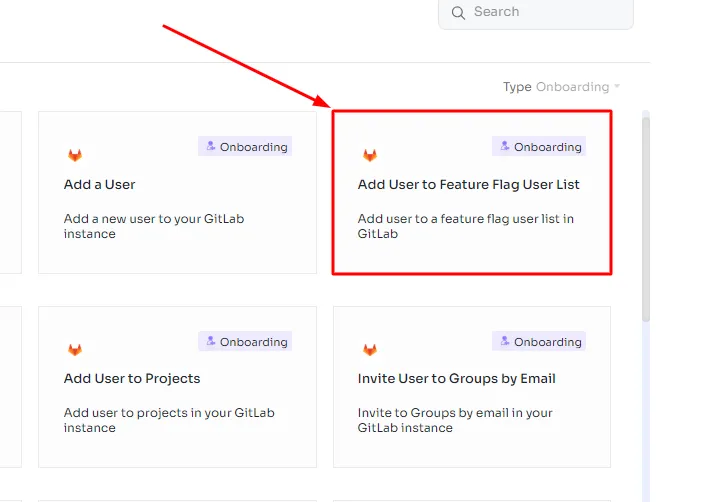Screen dimensions: 720x502
Task: Open the Type Onboarding filter dropdown
Action: 561,87
